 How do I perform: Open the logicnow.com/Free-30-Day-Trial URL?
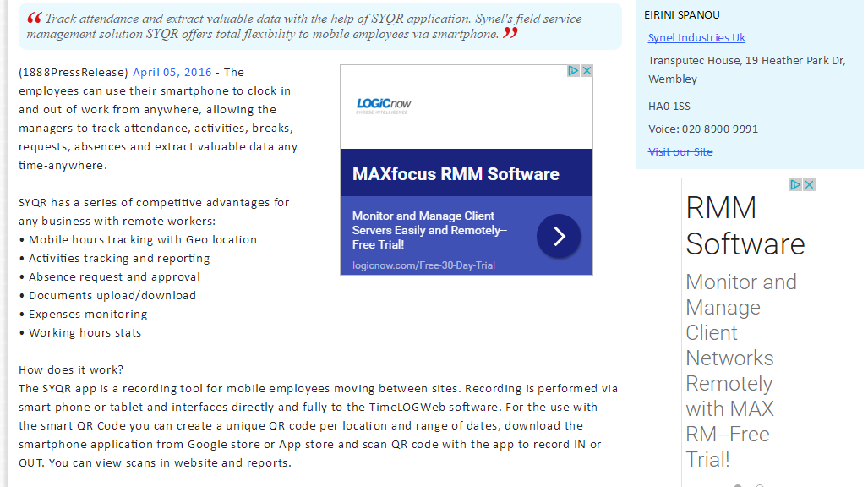[x=423, y=265]
